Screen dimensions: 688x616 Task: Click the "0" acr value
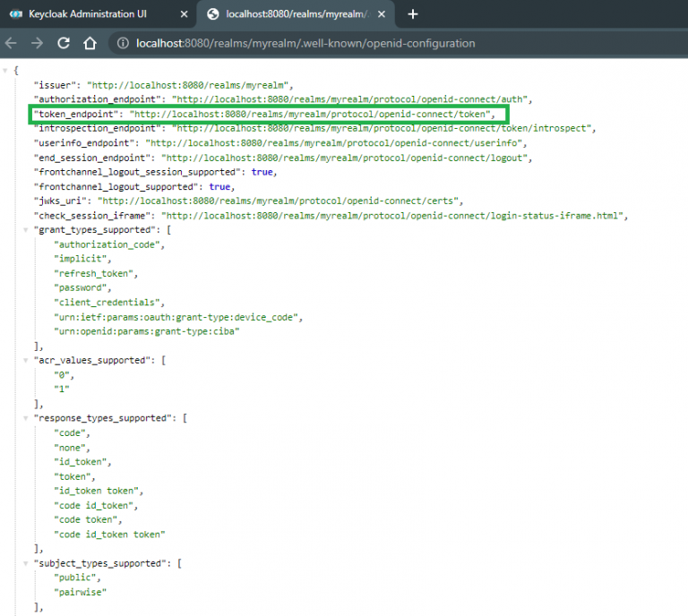point(62,375)
